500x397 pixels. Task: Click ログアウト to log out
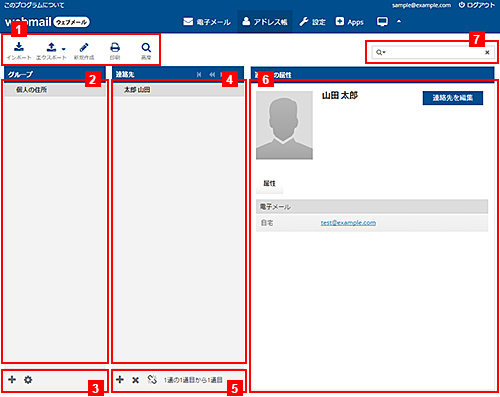[477, 5]
